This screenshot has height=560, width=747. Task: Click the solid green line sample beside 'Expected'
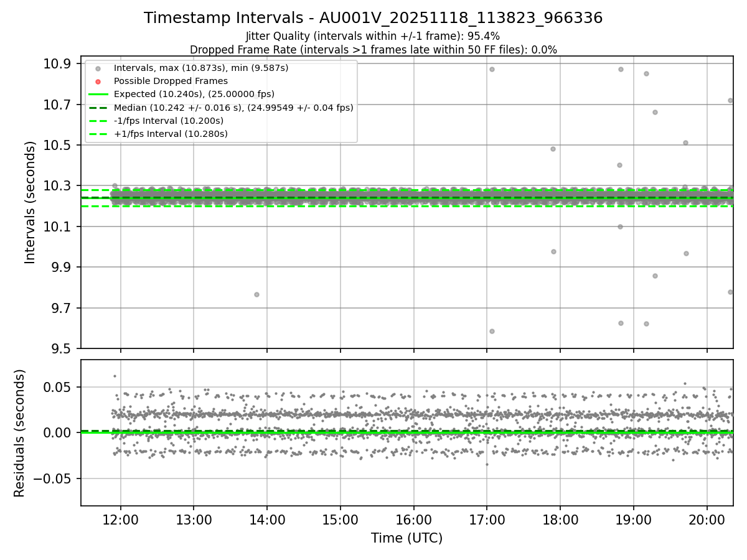[98, 95]
